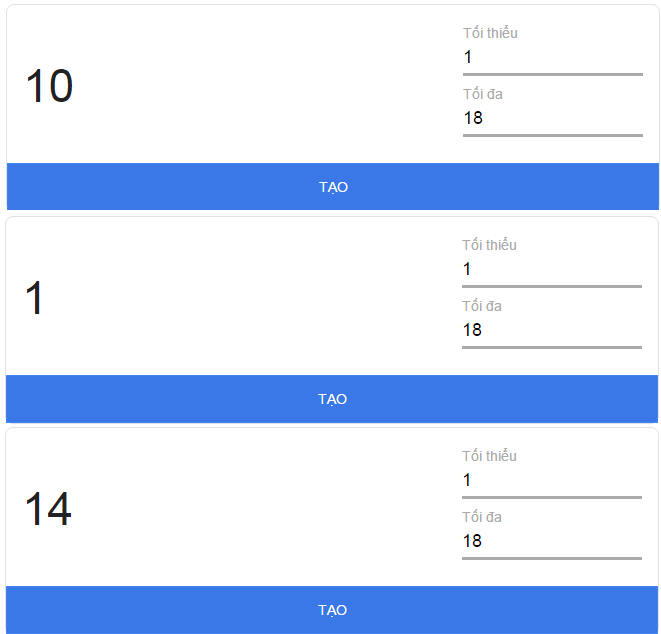Screen dimensions: 661x634
Task: Select the Tối đa field in middle card
Action: click(551, 330)
